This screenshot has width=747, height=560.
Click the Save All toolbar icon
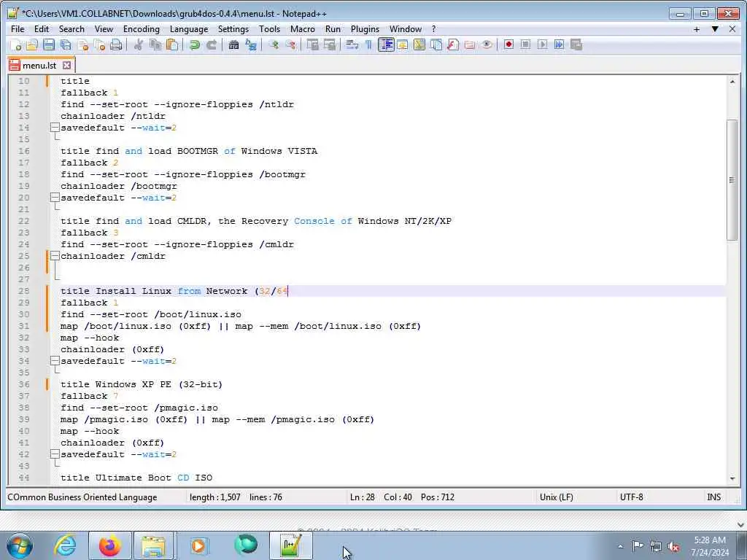66,44
